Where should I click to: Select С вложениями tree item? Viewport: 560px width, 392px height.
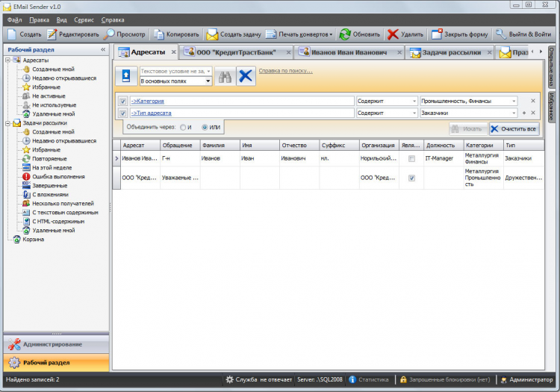pos(50,195)
